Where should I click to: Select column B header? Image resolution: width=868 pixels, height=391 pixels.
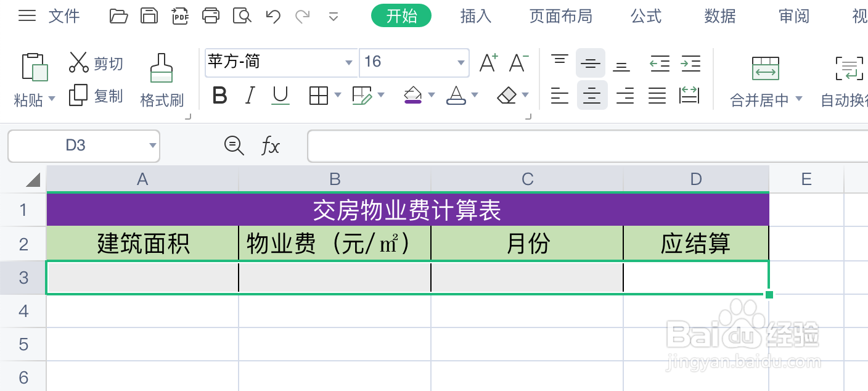335,179
